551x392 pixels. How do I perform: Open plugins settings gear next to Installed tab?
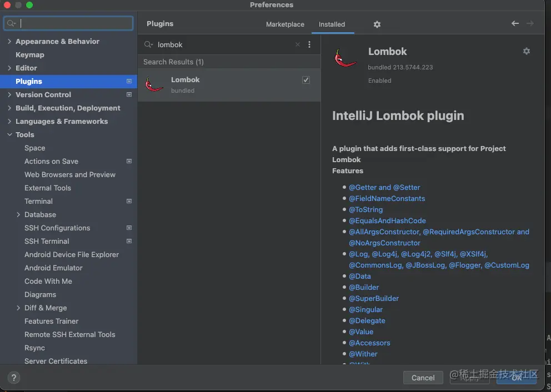377,24
